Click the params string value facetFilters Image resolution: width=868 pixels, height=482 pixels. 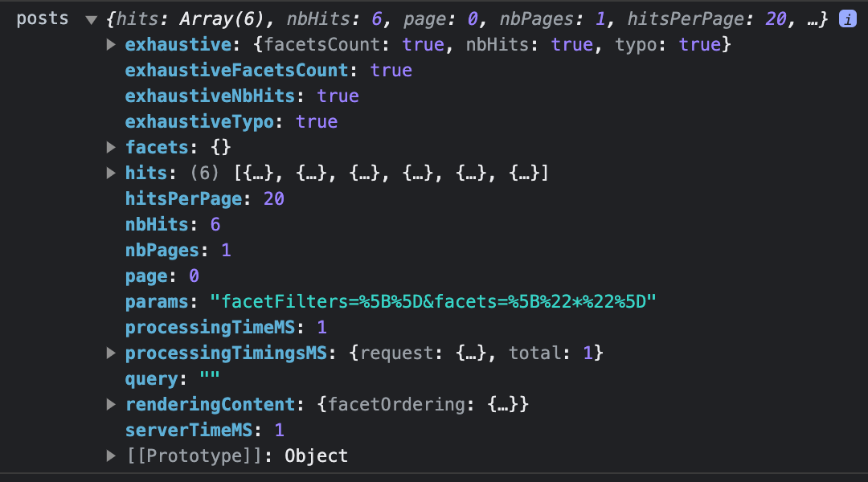click(x=433, y=301)
